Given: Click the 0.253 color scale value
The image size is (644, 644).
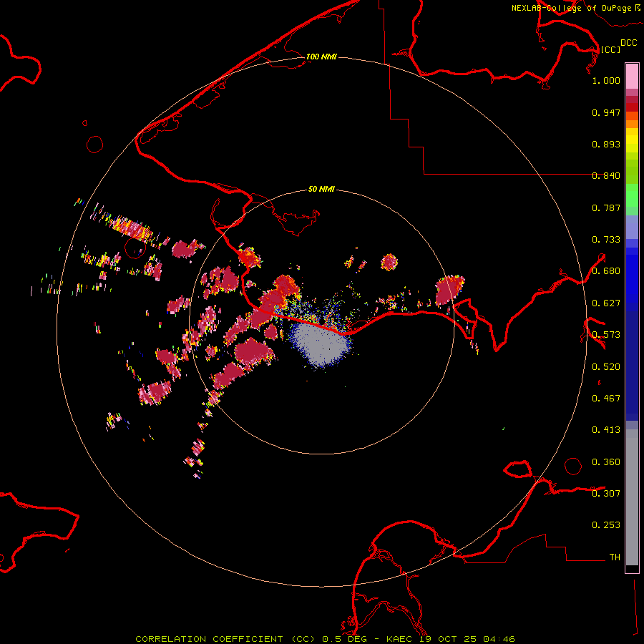Looking at the screenshot, I should 606,525.
